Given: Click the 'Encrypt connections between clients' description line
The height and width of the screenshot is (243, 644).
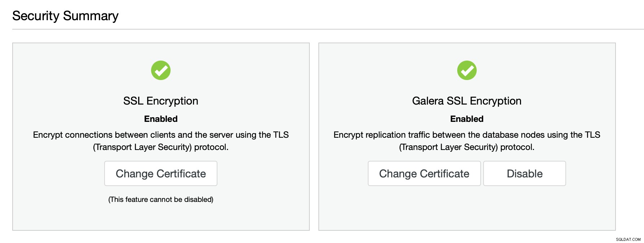Looking at the screenshot, I should (x=161, y=135).
